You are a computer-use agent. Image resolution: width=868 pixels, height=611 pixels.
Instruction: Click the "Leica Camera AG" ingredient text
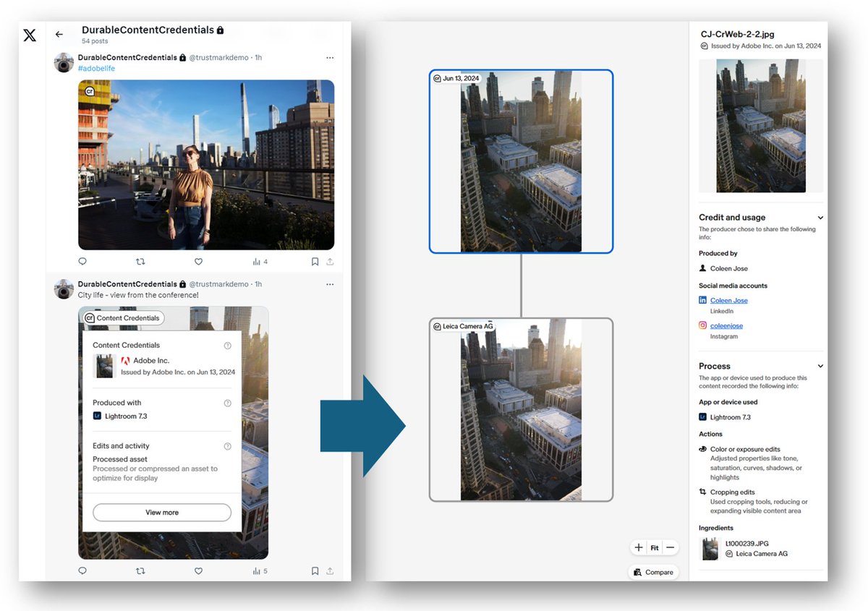coord(762,553)
